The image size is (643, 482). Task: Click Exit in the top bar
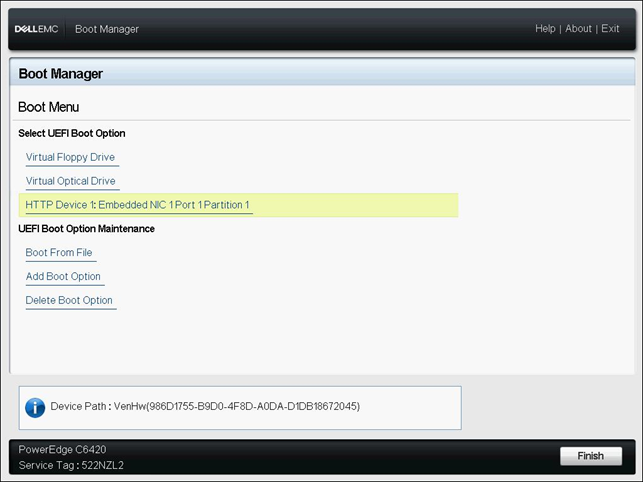click(x=610, y=29)
